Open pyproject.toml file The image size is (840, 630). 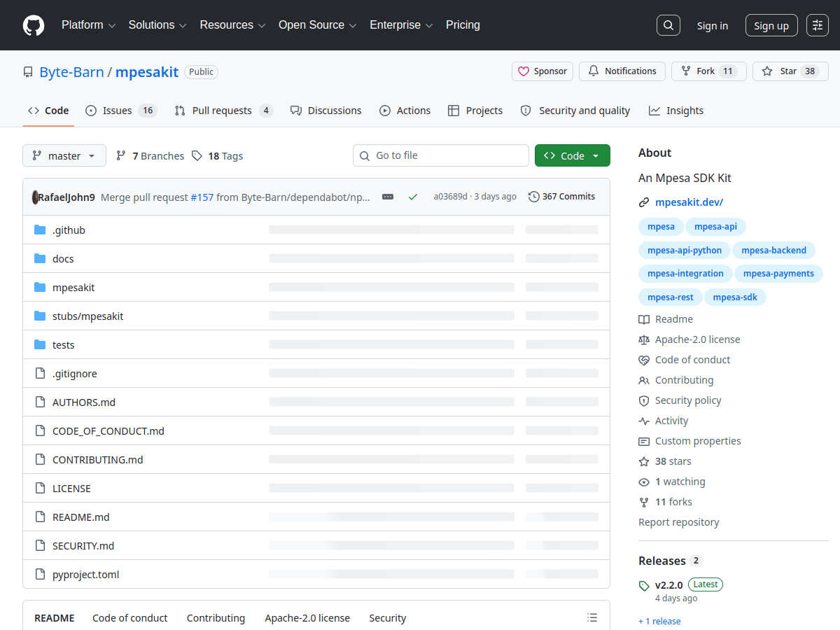tap(85, 574)
